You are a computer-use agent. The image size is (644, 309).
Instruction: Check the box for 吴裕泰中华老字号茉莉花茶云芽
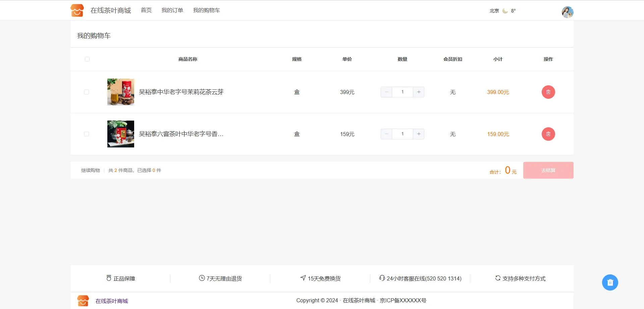tap(87, 92)
